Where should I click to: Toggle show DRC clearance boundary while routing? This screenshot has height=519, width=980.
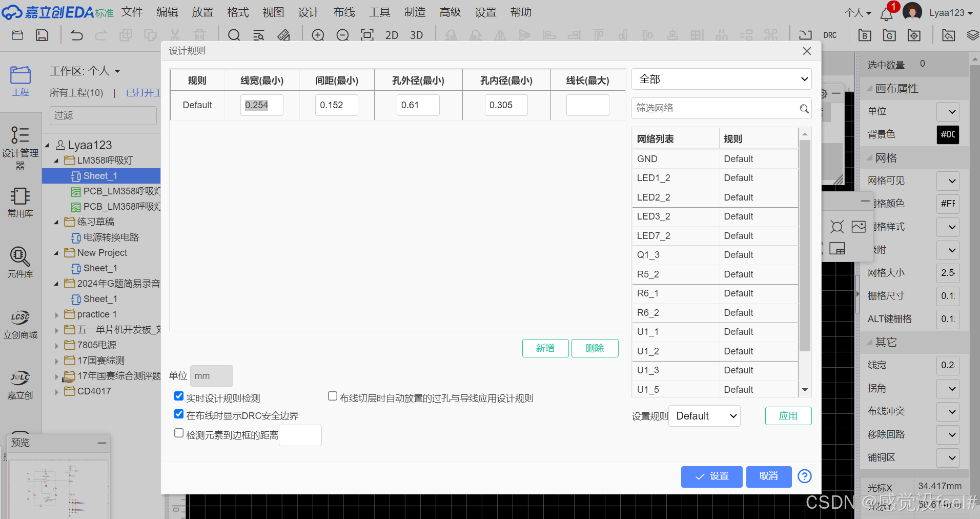[179, 413]
